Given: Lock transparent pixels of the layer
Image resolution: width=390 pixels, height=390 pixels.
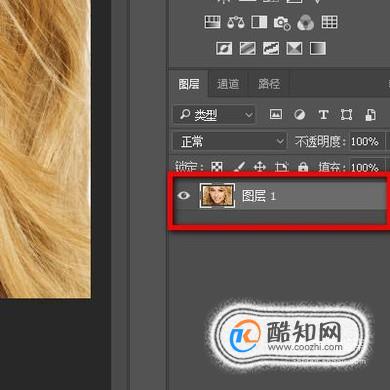Looking at the screenshot, I should coord(217,167).
